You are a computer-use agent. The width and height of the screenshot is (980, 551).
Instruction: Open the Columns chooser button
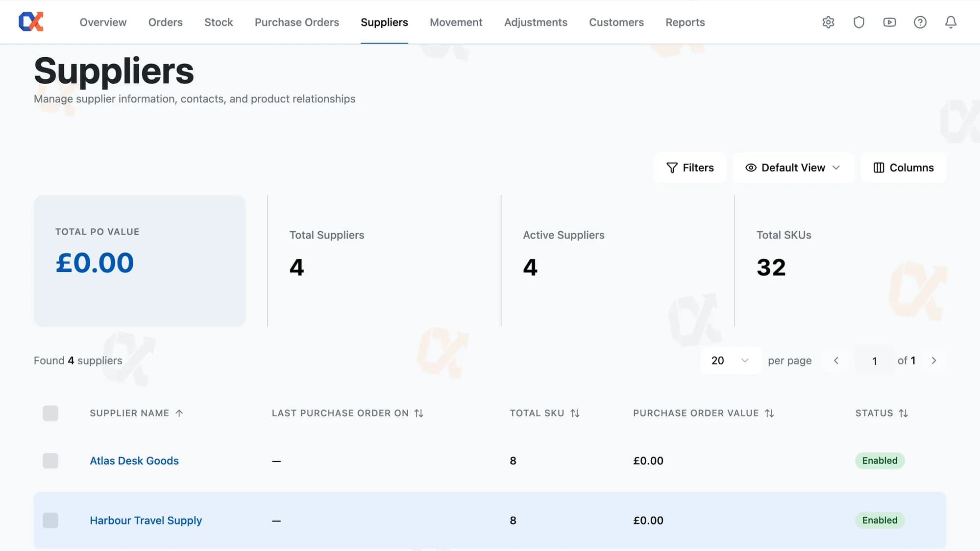click(x=904, y=168)
